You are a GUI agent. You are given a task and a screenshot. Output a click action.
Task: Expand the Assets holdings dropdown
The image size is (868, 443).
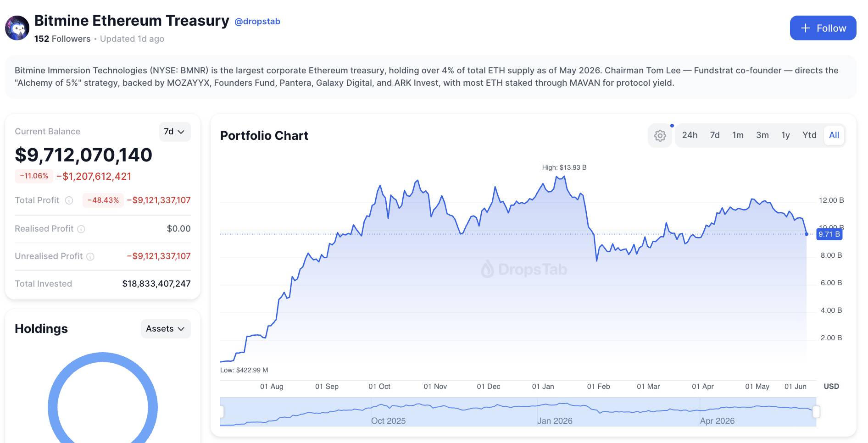pos(166,329)
